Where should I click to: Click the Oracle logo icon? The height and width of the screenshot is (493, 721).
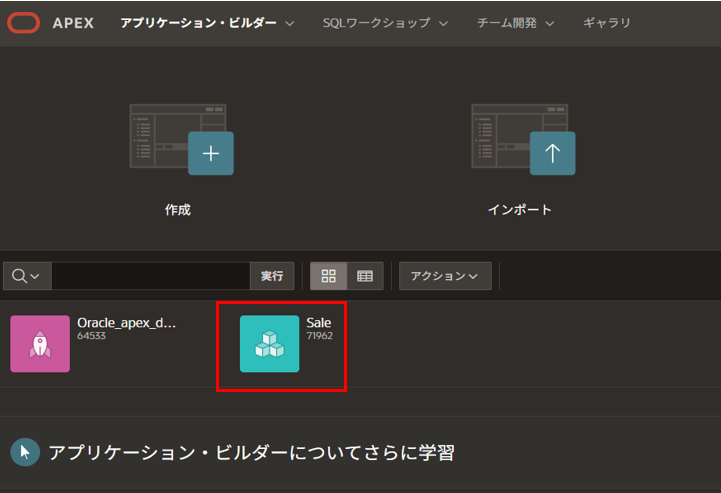23,22
